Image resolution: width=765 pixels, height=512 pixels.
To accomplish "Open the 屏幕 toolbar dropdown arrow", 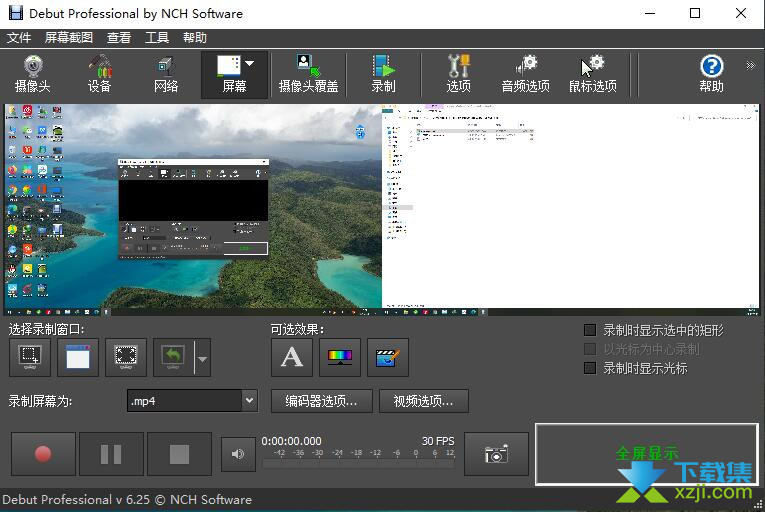I will click(250, 63).
